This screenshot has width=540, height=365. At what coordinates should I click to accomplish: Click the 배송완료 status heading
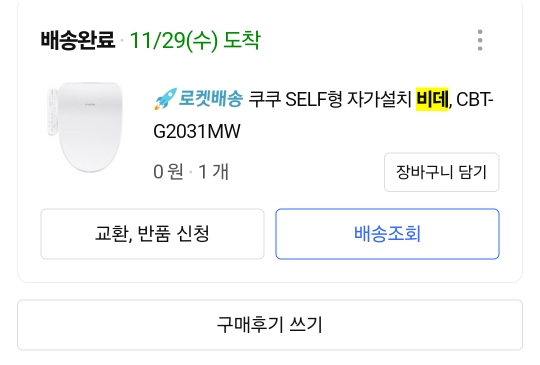point(78,40)
